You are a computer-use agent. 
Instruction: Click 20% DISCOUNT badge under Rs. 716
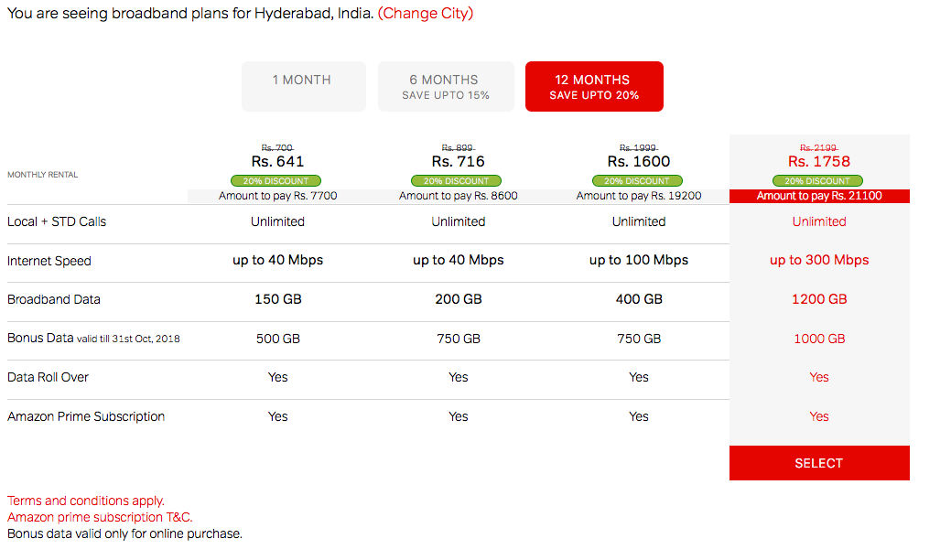coord(456,180)
